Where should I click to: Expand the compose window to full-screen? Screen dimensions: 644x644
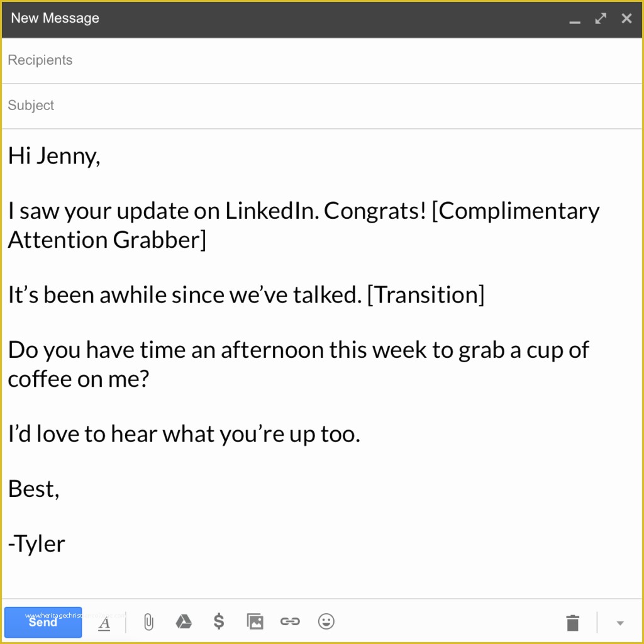click(601, 18)
